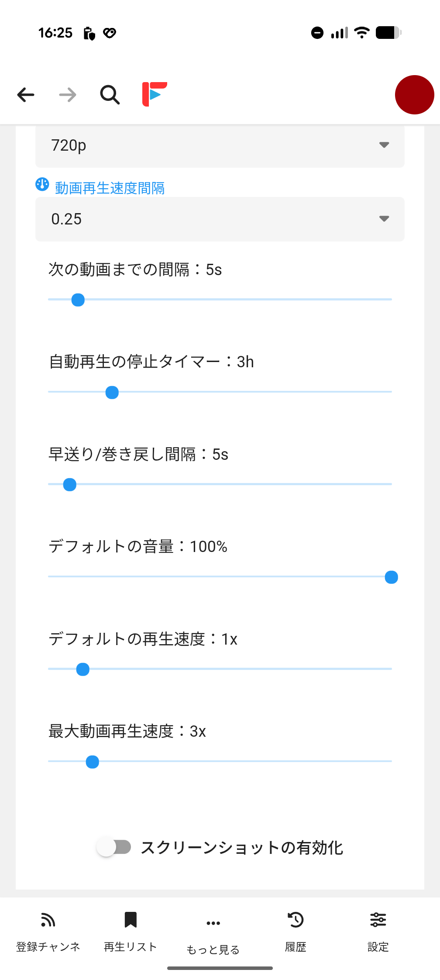The width and height of the screenshot is (440, 980).
Task: Open the 再生リスト bookmark tab
Action: (131, 920)
